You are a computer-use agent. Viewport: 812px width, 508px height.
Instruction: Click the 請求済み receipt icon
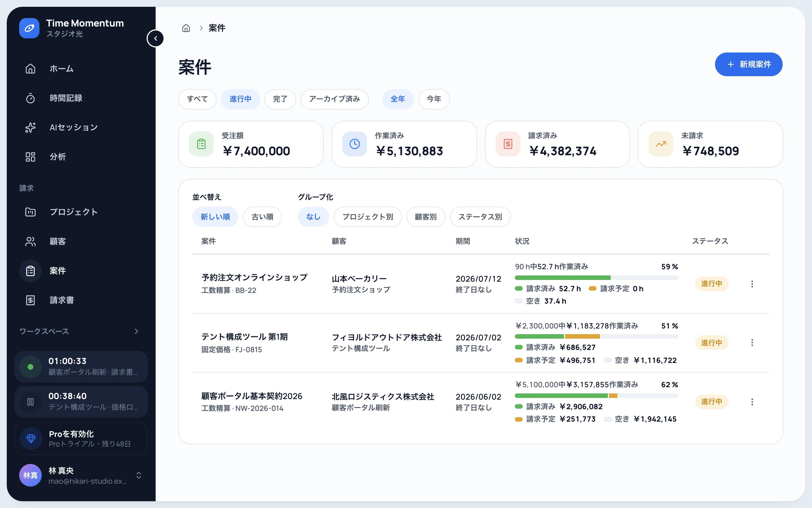click(x=508, y=144)
